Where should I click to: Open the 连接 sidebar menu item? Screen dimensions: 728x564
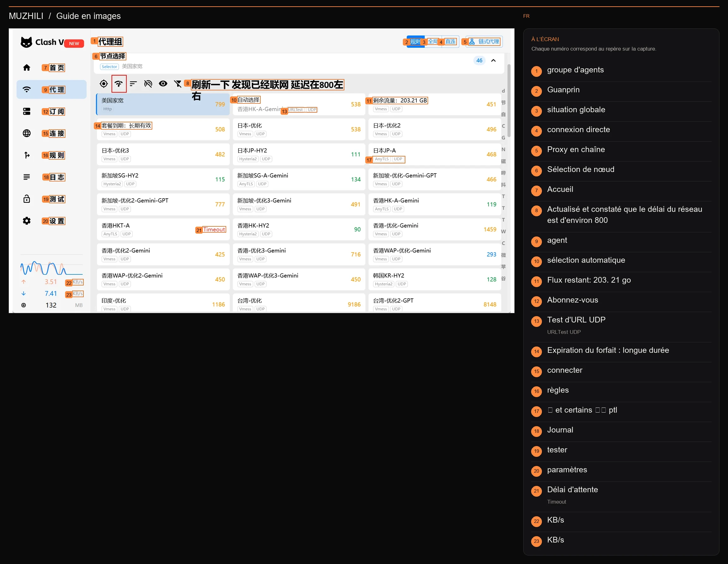tap(52, 133)
